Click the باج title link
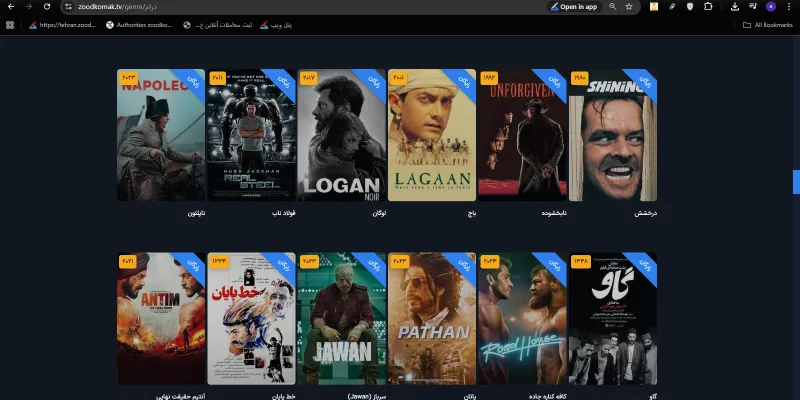Screen dimensions: 800x400 click(x=471, y=214)
